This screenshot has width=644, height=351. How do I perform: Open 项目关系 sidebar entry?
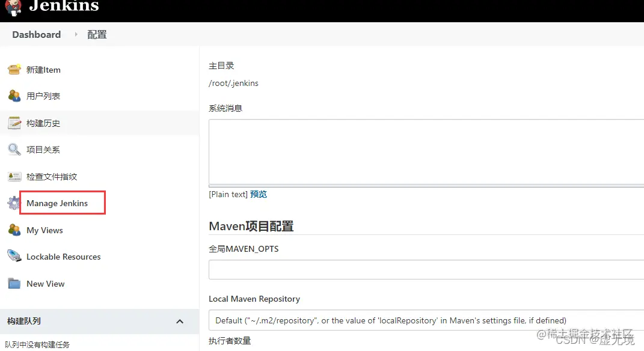pyautogui.click(x=43, y=150)
